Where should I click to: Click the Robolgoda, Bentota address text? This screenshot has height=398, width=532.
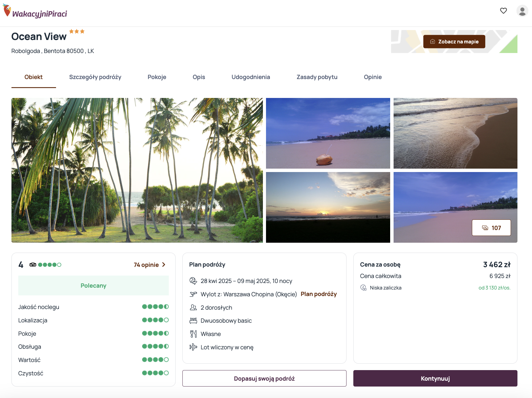[x=53, y=51]
